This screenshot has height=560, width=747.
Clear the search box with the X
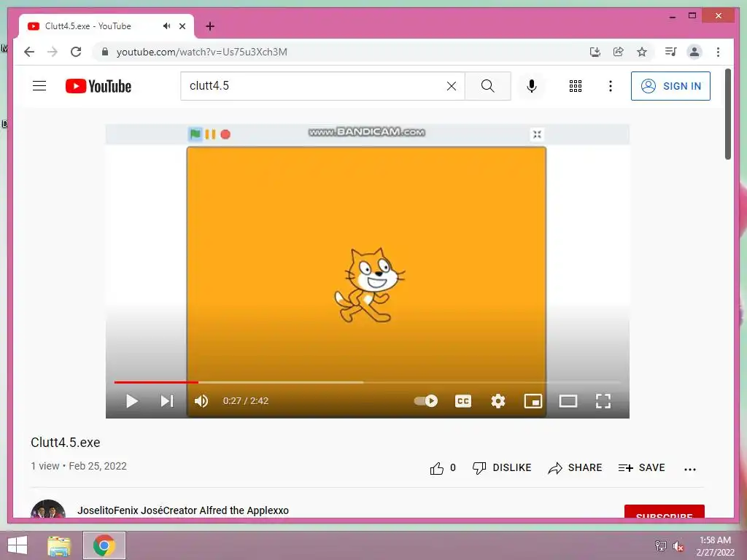point(451,86)
